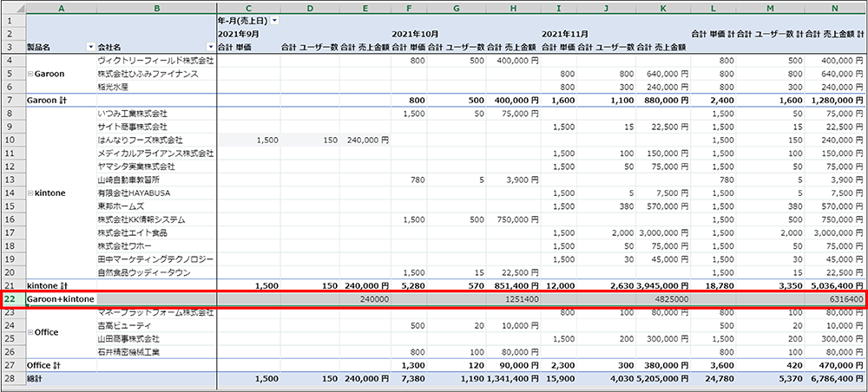868x392 pixels.
Task: Click the 2021年11月 column group cell
Action: tap(565, 34)
